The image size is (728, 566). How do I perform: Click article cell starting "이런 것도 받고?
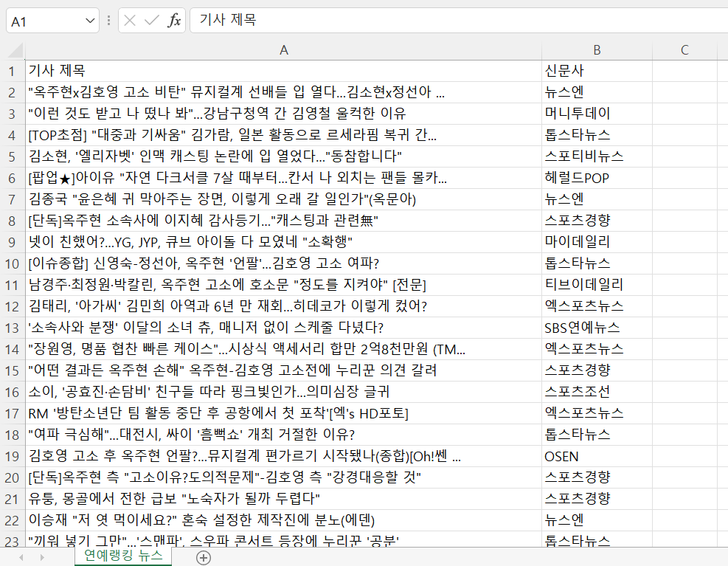pos(283,114)
